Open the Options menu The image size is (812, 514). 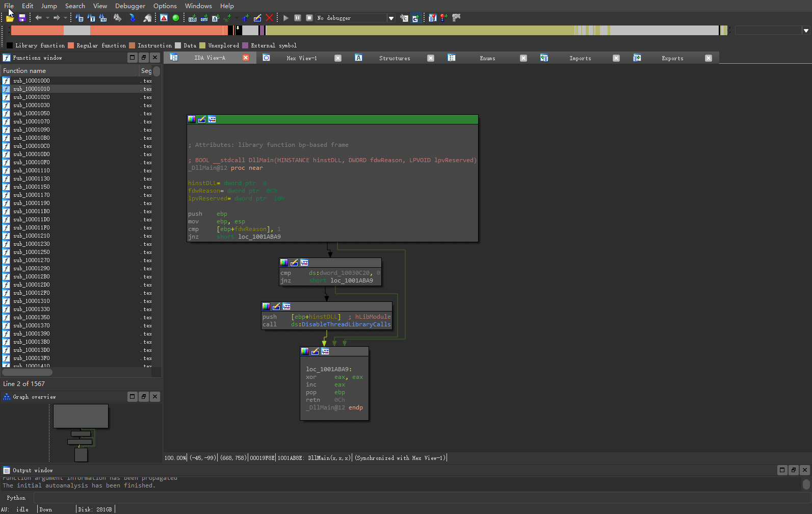(x=165, y=6)
